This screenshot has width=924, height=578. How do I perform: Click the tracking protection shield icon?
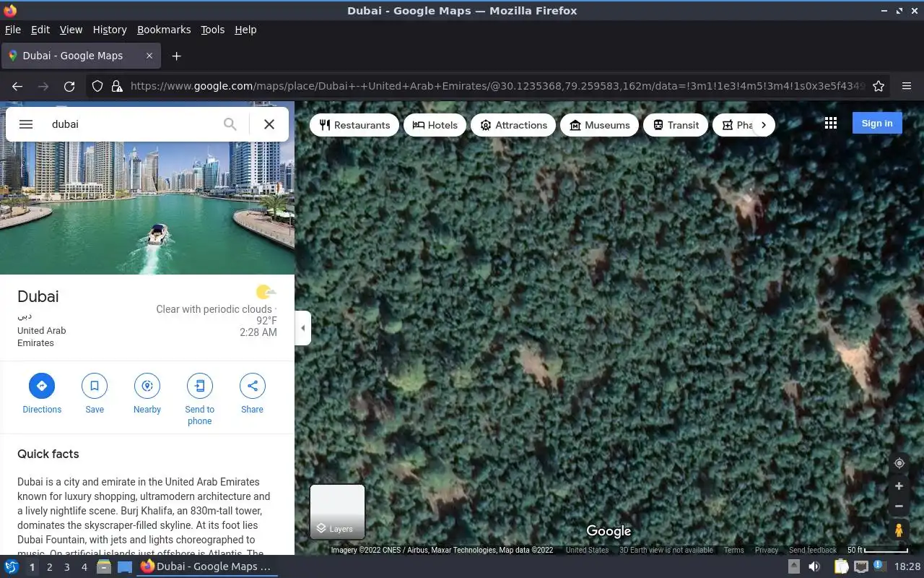[97, 86]
